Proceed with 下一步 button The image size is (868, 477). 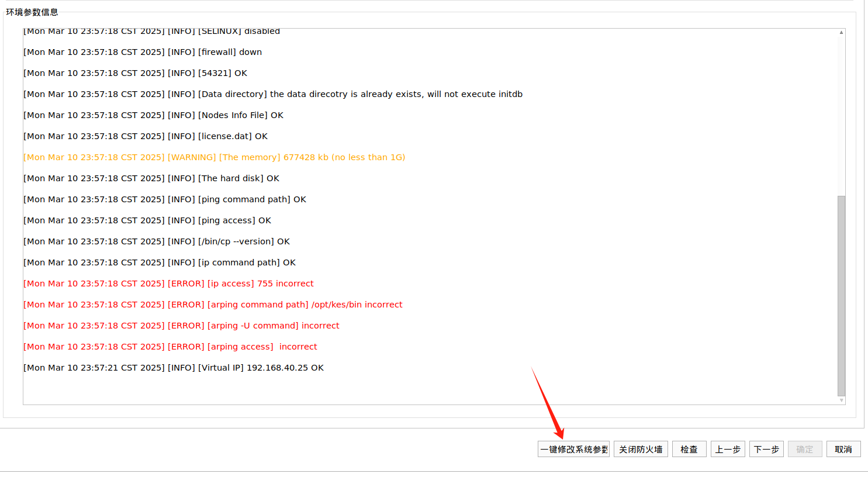click(766, 449)
